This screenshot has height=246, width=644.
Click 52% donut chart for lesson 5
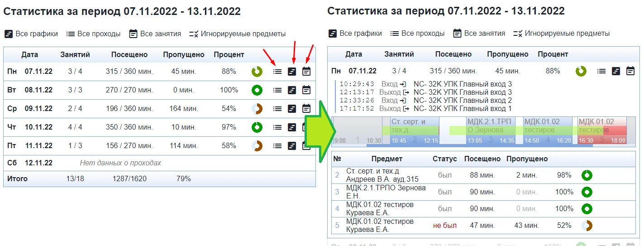click(587, 226)
